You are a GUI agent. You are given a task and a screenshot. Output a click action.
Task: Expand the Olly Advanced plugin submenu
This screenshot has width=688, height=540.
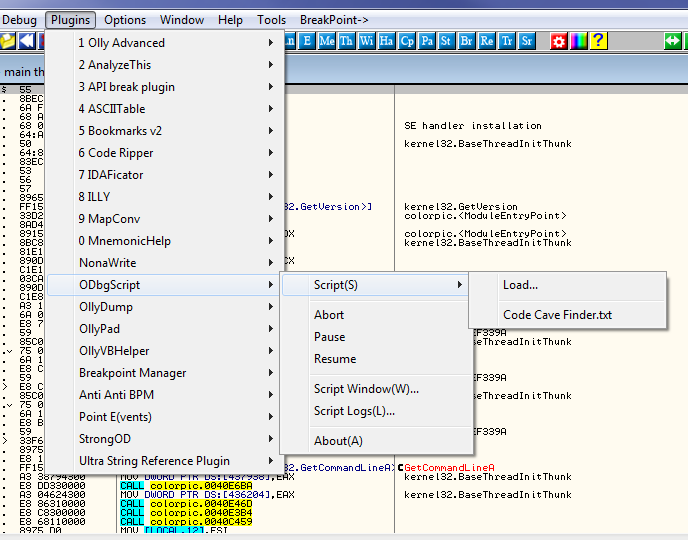coord(165,43)
